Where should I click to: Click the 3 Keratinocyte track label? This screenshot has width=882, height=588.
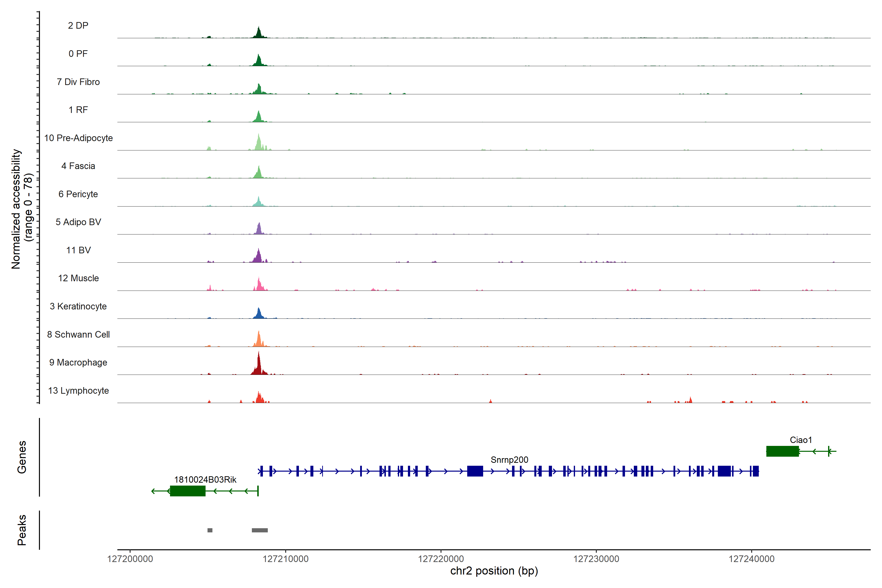78,306
